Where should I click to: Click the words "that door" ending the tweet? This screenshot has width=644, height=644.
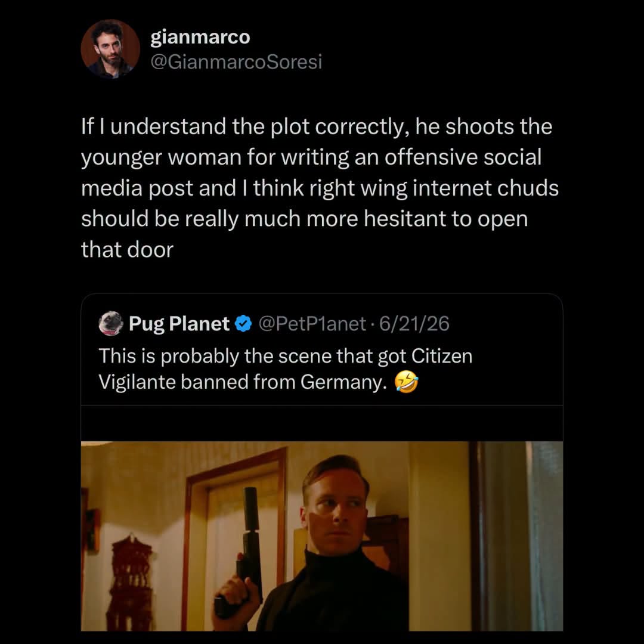tap(128, 250)
